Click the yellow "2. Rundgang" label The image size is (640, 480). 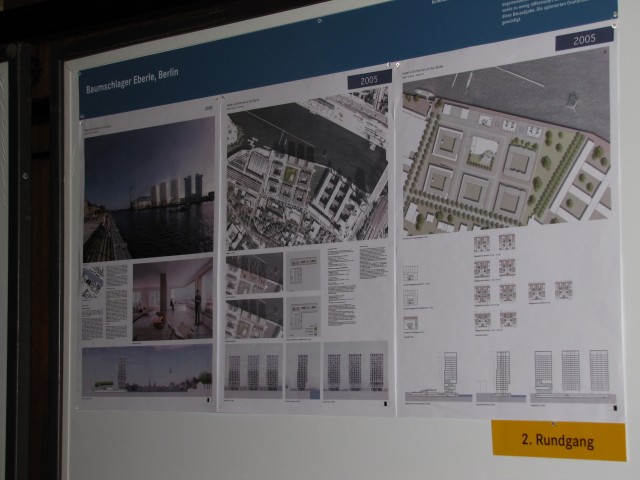pyautogui.click(x=558, y=440)
